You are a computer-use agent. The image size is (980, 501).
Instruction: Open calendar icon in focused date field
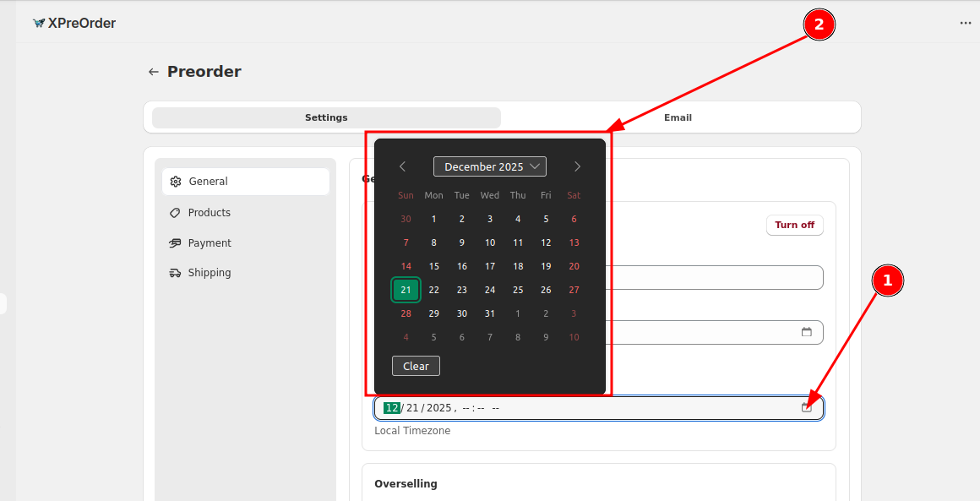point(807,408)
